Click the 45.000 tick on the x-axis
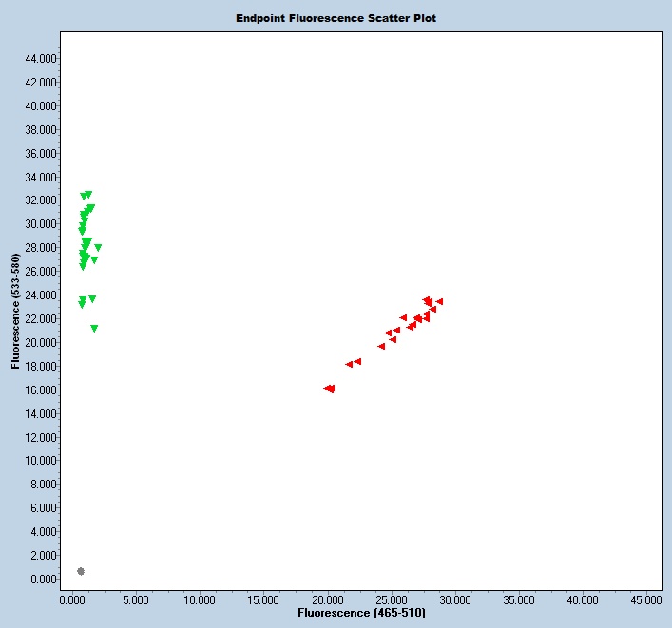Image resolution: width=672 pixels, height=628 pixels. coord(646,599)
